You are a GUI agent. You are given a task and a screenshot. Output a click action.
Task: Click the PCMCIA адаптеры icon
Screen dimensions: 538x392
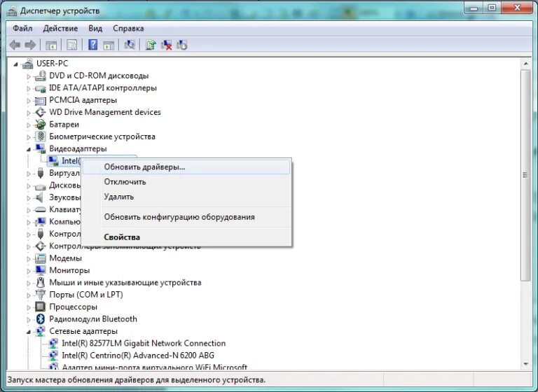(41, 101)
